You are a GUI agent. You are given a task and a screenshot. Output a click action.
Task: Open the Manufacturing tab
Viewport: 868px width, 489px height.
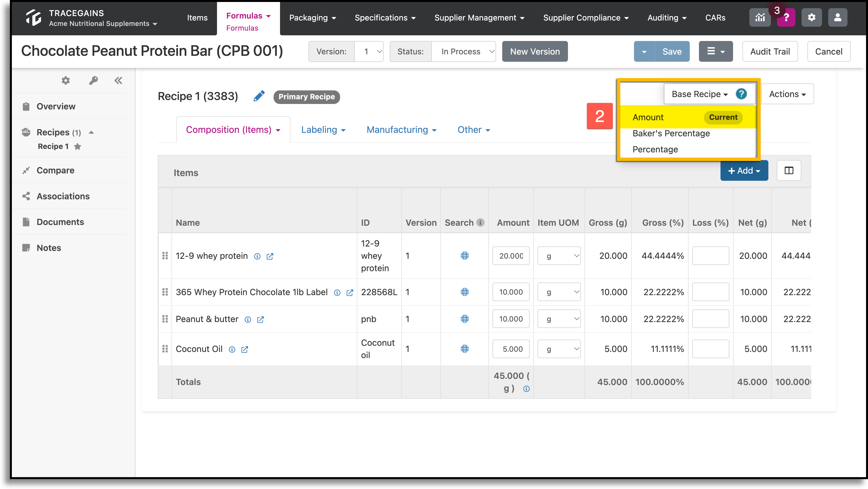pyautogui.click(x=402, y=130)
